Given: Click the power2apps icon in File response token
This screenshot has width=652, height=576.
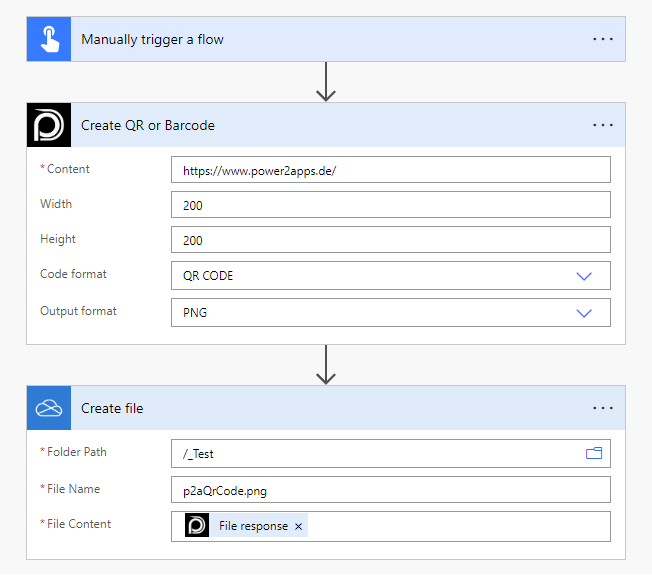Looking at the screenshot, I should pyautogui.click(x=197, y=526).
